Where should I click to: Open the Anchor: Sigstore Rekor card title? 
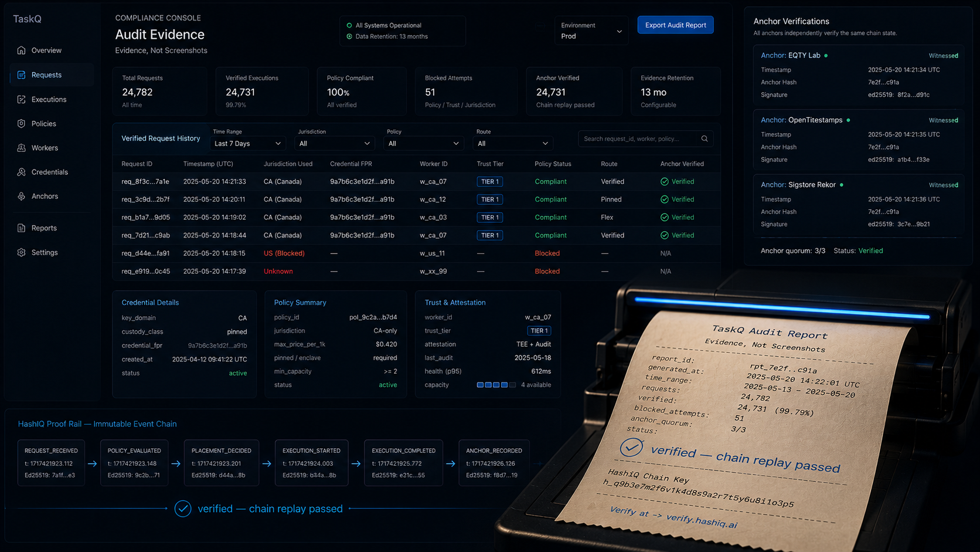(798, 185)
